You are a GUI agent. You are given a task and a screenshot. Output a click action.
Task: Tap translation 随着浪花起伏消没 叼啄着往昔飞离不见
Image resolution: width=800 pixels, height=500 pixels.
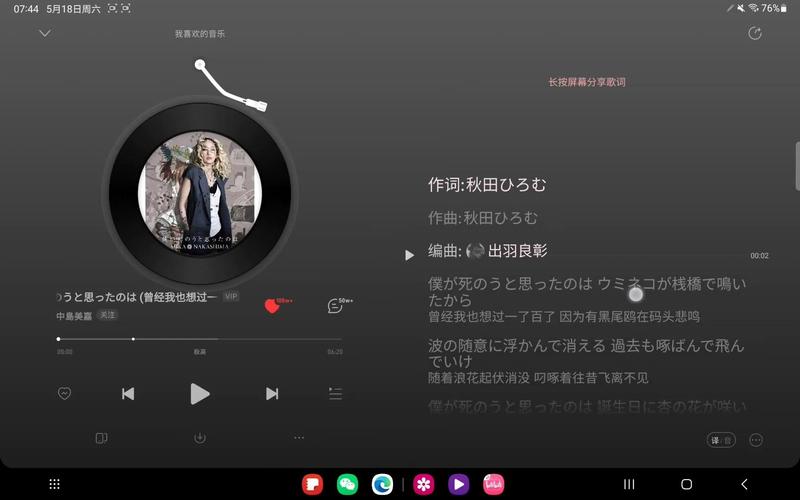click(538, 378)
